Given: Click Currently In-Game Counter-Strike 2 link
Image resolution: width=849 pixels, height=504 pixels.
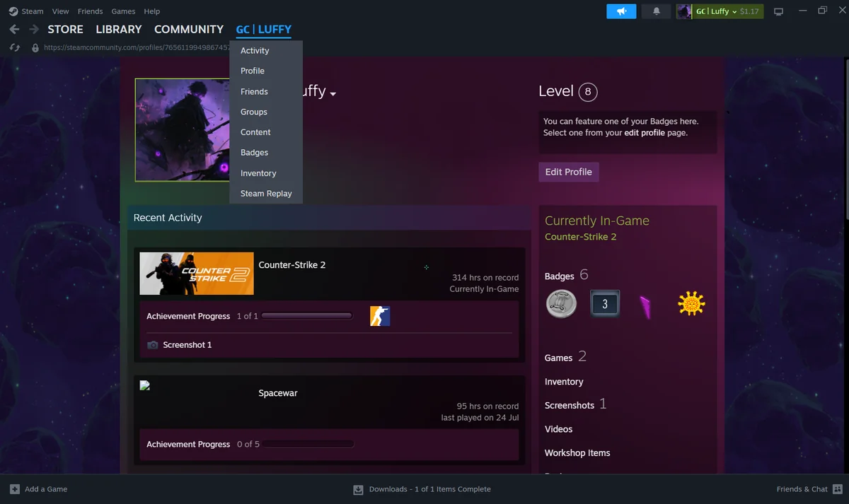Looking at the screenshot, I should [581, 237].
